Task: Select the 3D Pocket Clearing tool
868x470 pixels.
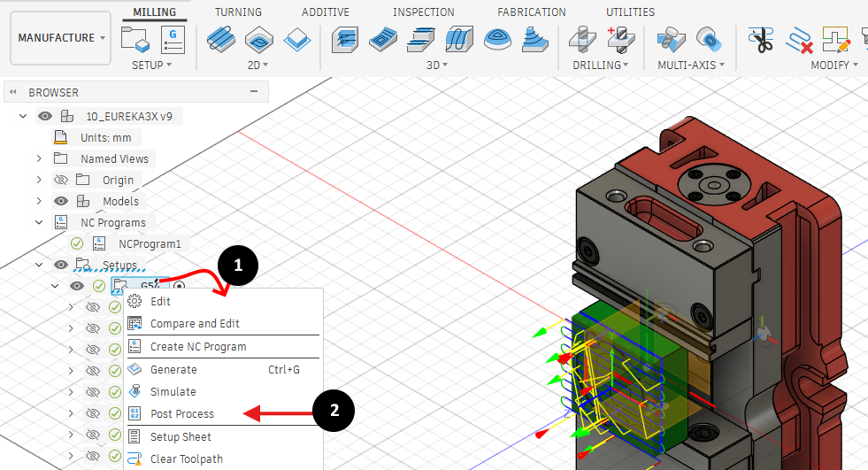Action: (383, 40)
